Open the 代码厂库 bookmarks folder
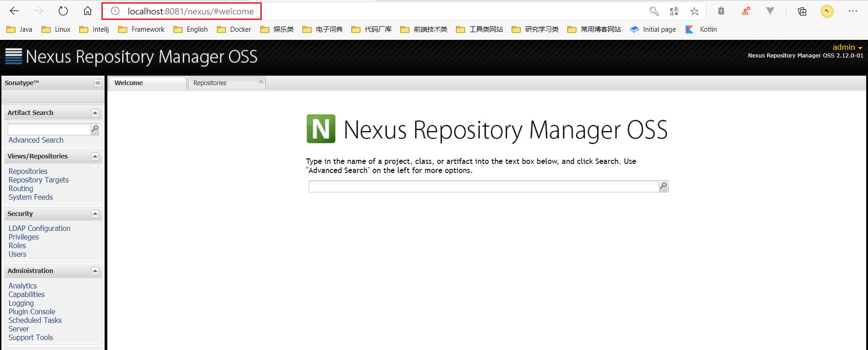Screen dimensions: 868x350 click(372, 29)
